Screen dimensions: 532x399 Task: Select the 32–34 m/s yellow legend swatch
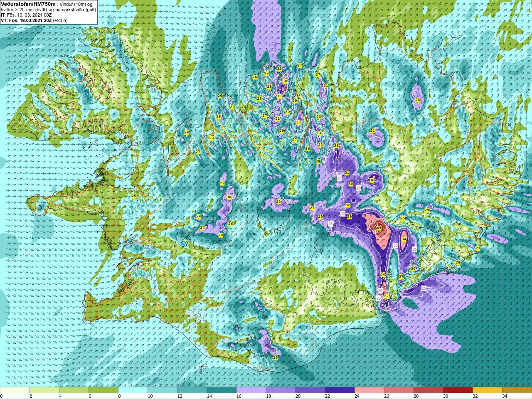[487, 390]
